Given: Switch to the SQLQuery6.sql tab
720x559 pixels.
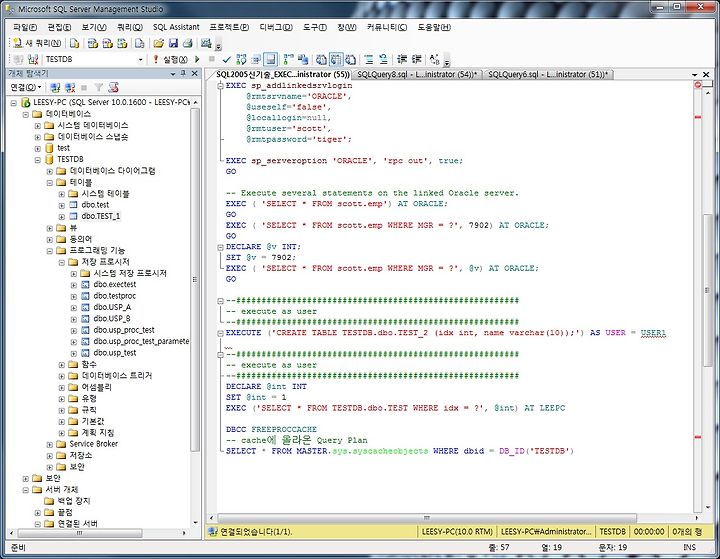Looking at the screenshot, I should tap(547, 74).
